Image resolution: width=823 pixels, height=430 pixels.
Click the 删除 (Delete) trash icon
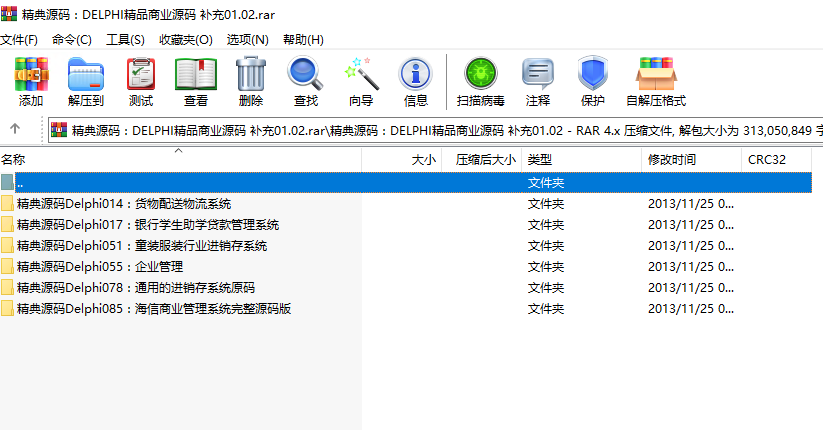pyautogui.click(x=250, y=74)
